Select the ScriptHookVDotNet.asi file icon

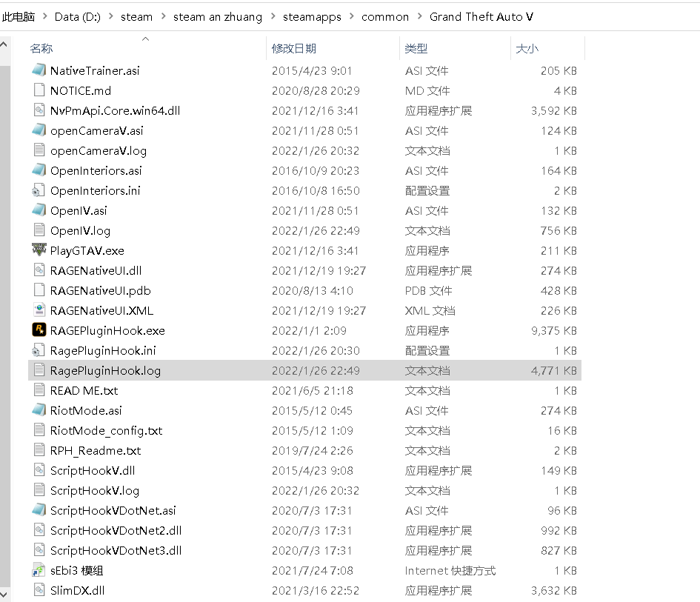point(39,509)
